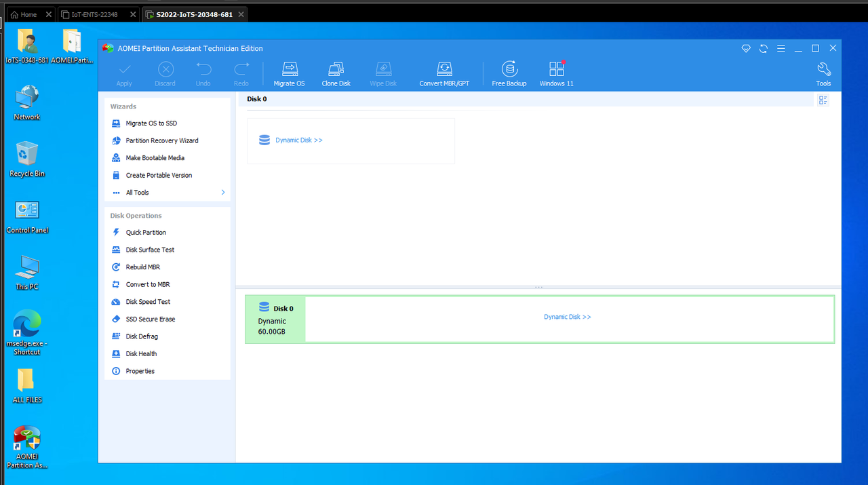Open the hamburger menu in title bar
The width and height of the screenshot is (868, 485).
coord(781,48)
